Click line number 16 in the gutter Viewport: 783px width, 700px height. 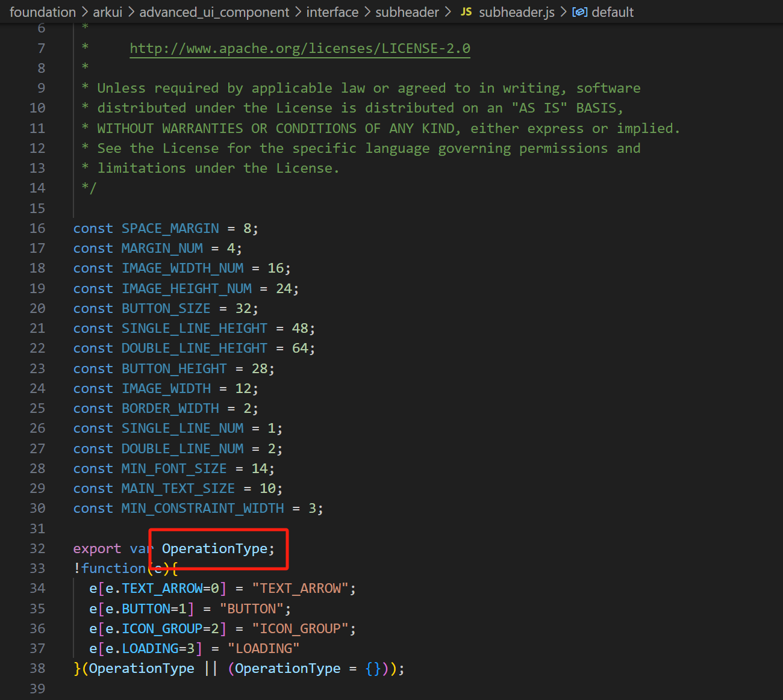(x=37, y=228)
